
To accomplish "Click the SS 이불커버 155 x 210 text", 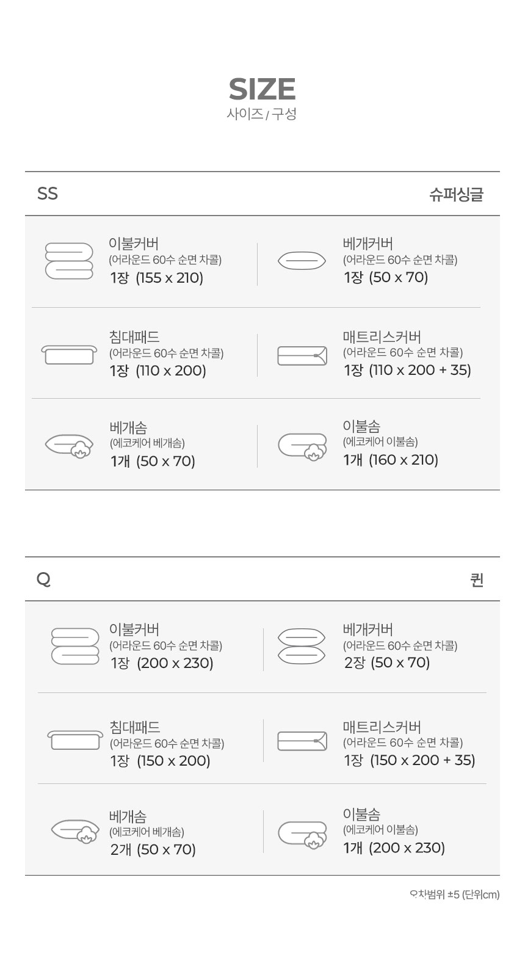I will (157, 278).
